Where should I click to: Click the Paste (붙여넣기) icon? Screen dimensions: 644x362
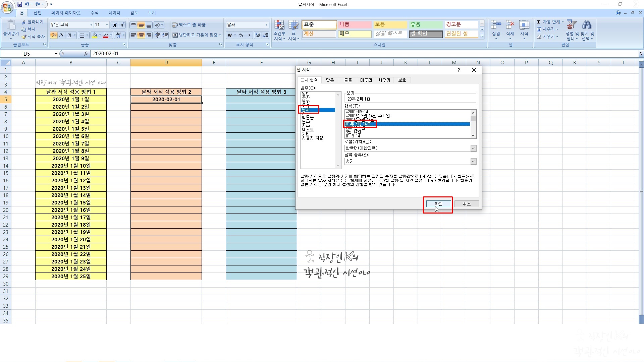11,25
